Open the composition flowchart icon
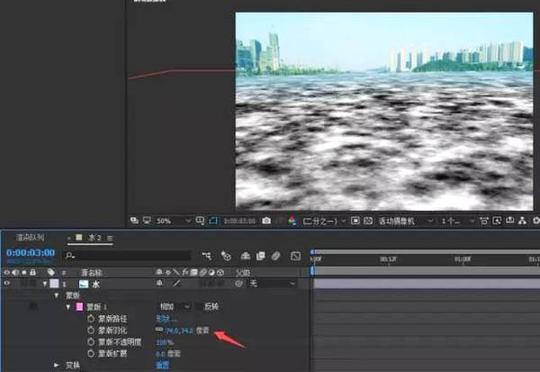 click(x=522, y=220)
